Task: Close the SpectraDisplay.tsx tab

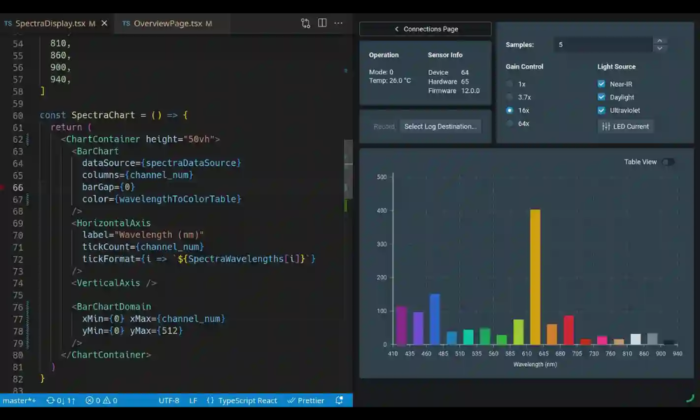Action: click(104, 23)
